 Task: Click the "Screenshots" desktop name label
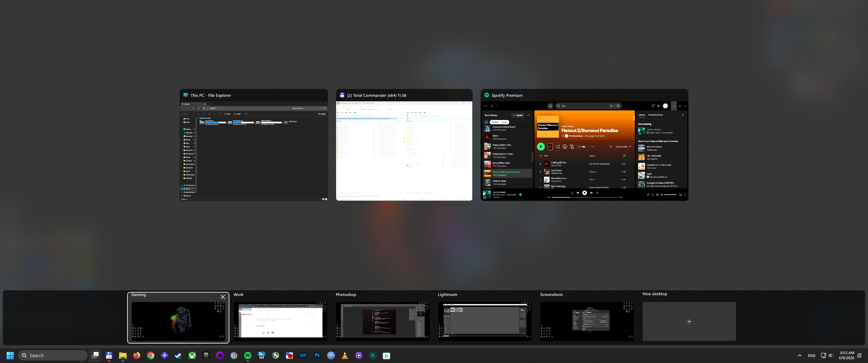[x=551, y=294]
